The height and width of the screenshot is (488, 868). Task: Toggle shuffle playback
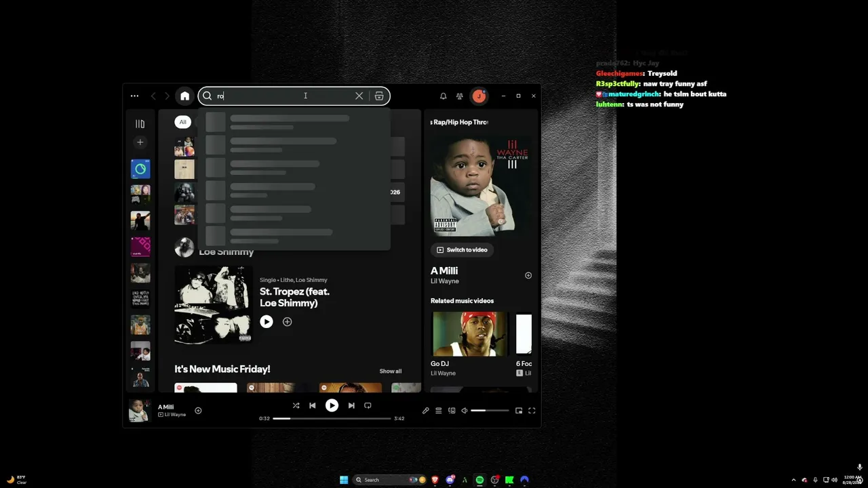[296, 405]
